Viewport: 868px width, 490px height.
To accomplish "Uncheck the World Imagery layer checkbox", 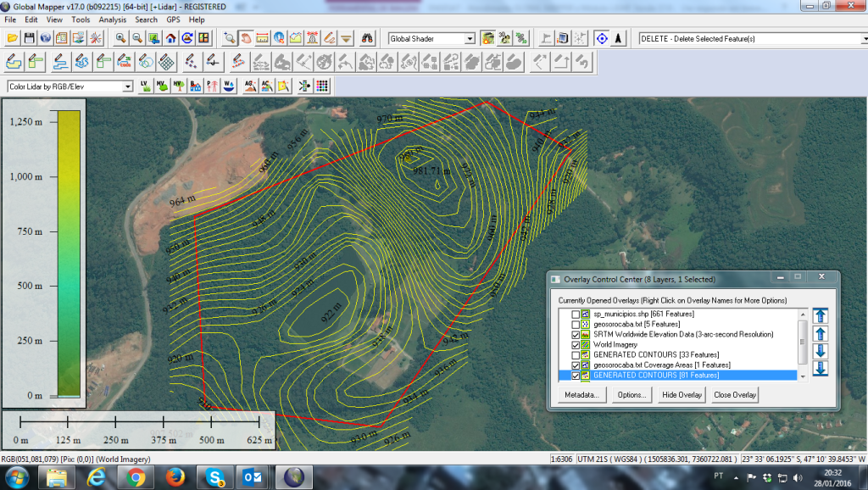I will click(576, 345).
